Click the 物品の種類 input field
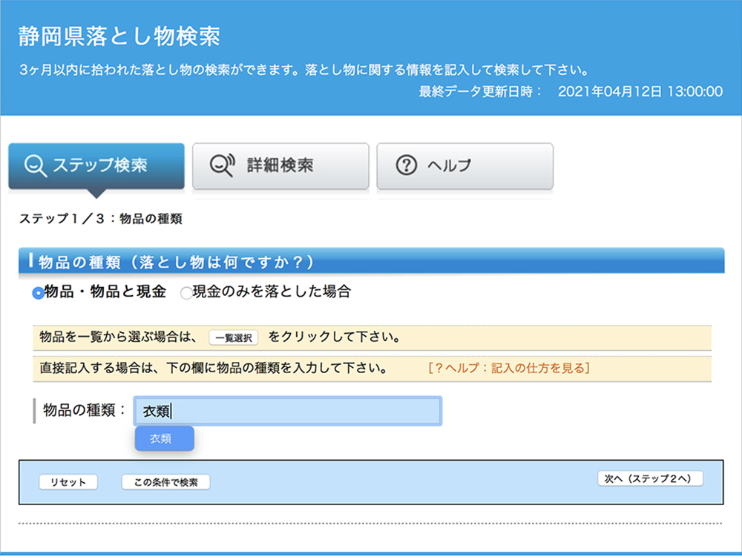This screenshot has width=742, height=560. (x=288, y=411)
